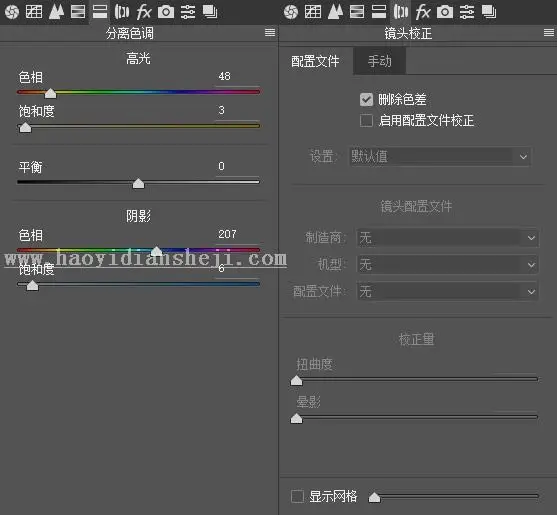The height and width of the screenshot is (515, 557).
Task: Click highlights hue value 48
Action: pos(225,76)
